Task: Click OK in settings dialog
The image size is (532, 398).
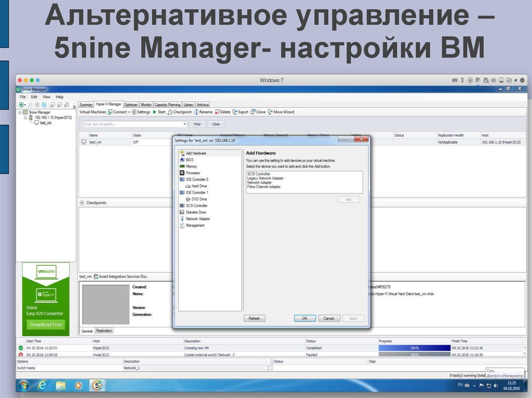Action: [304, 318]
